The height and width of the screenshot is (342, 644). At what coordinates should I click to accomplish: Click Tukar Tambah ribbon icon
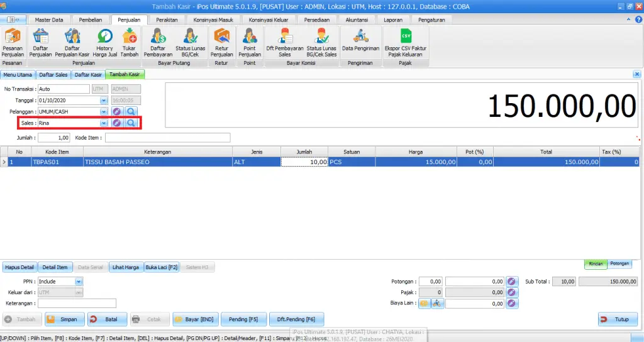[x=130, y=43]
